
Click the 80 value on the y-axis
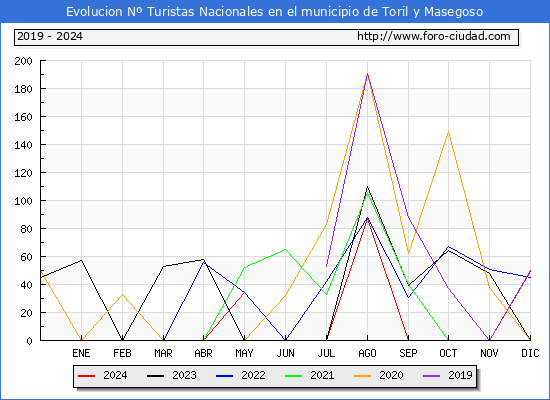(27, 229)
